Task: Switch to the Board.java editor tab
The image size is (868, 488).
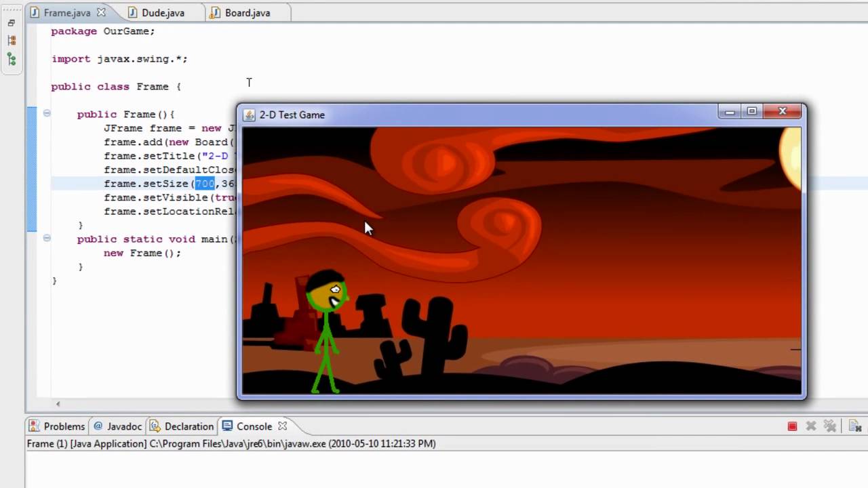Action: click(248, 13)
